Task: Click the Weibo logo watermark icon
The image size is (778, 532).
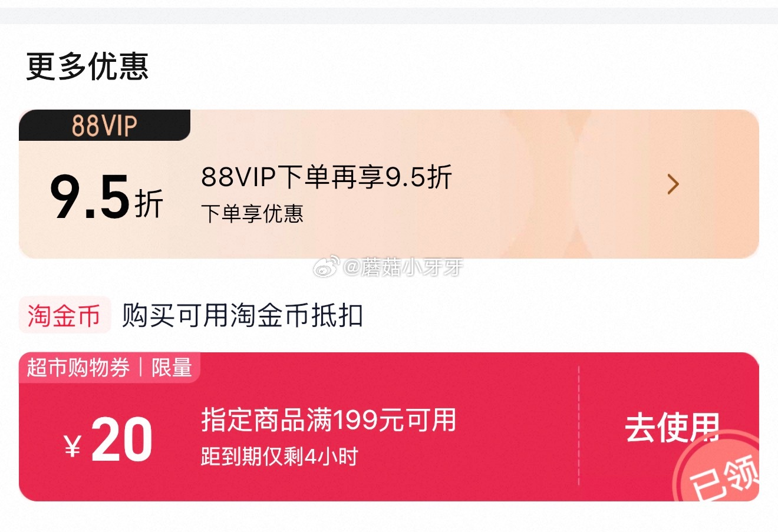Action: point(325,267)
